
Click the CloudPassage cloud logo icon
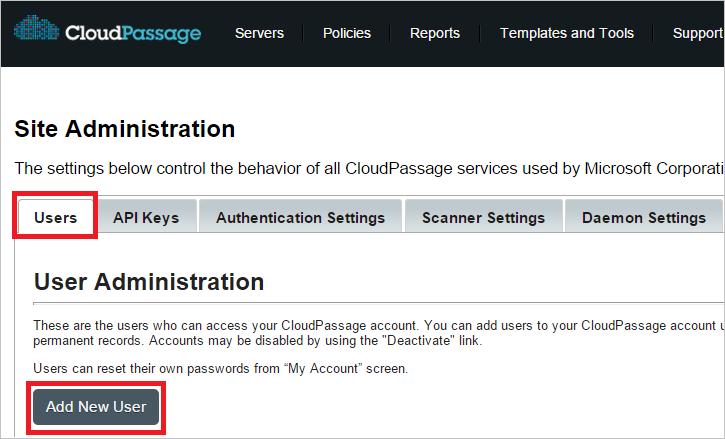(x=36, y=32)
